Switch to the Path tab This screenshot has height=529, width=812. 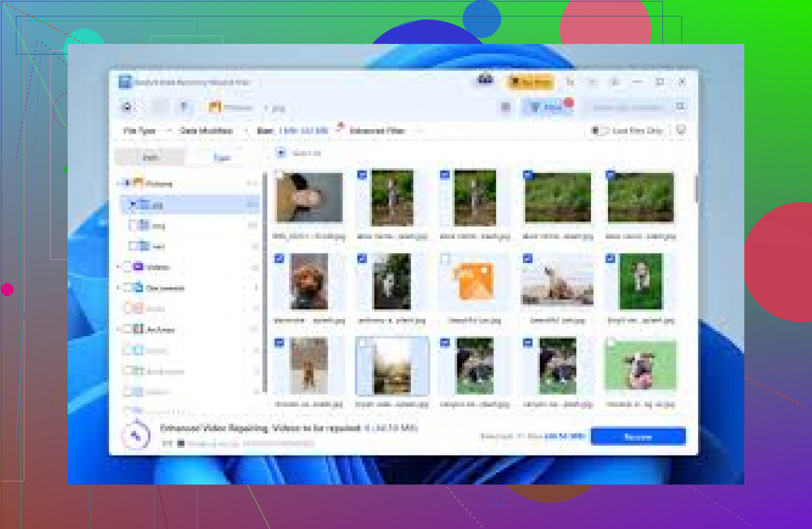pos(150,157)
